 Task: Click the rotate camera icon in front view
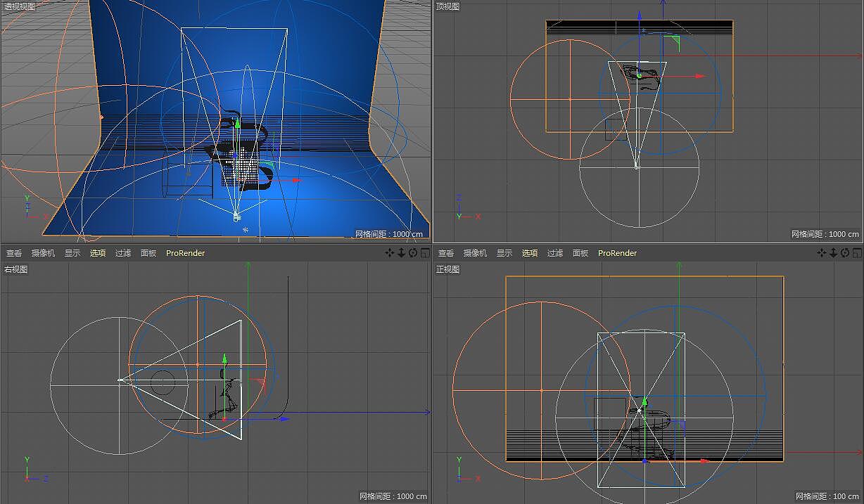[845, 253]
